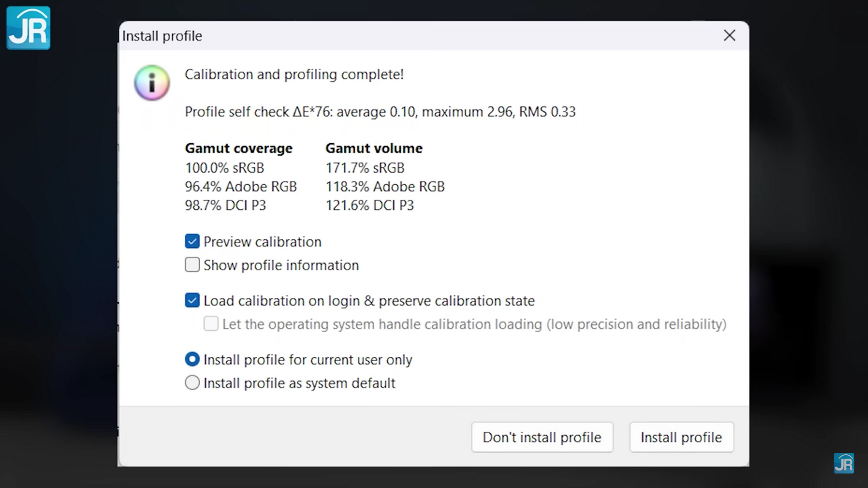This screenshot has width=868, height=488.
Task: Click the Calibration and profiling complete message
Action: point(294,74)
